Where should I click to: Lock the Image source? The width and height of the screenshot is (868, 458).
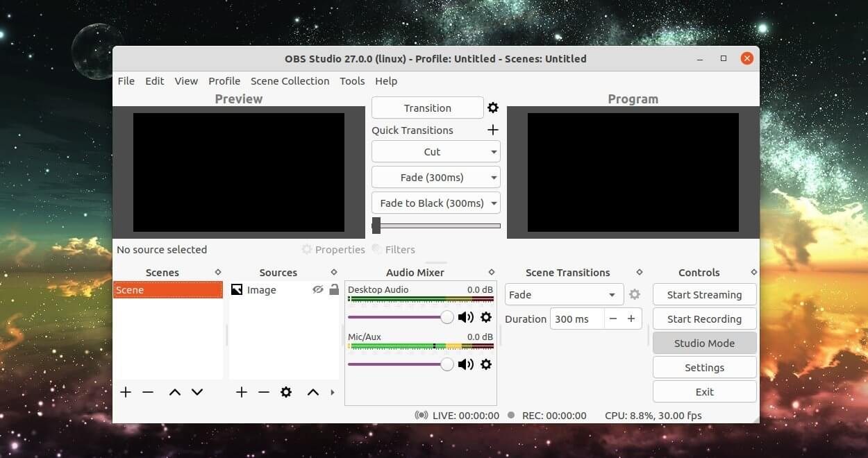334,289
